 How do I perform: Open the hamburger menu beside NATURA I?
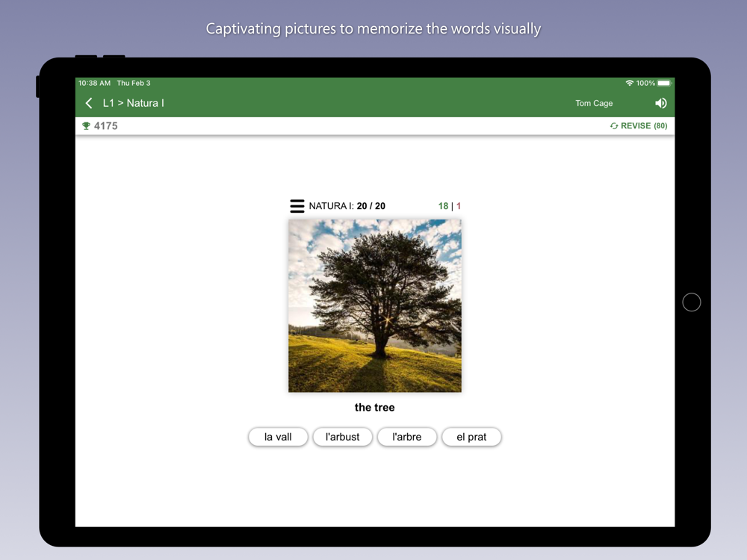click(297, 206)
